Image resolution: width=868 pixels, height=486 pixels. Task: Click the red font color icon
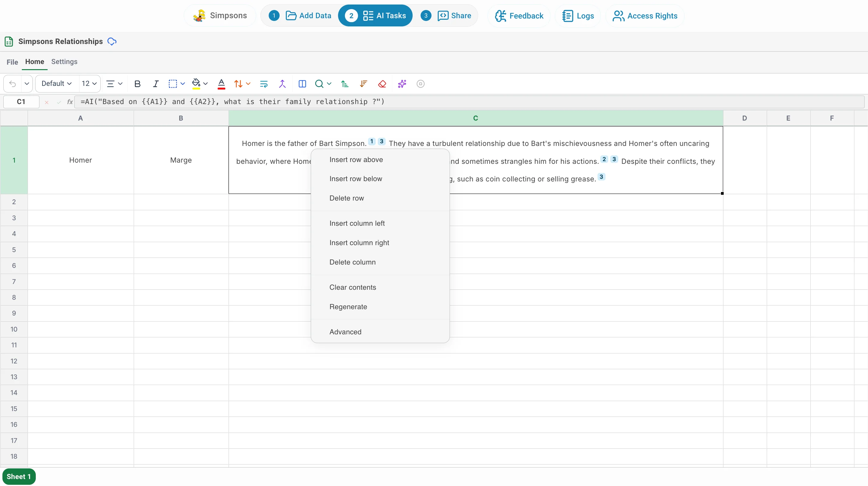pos(221,84)
